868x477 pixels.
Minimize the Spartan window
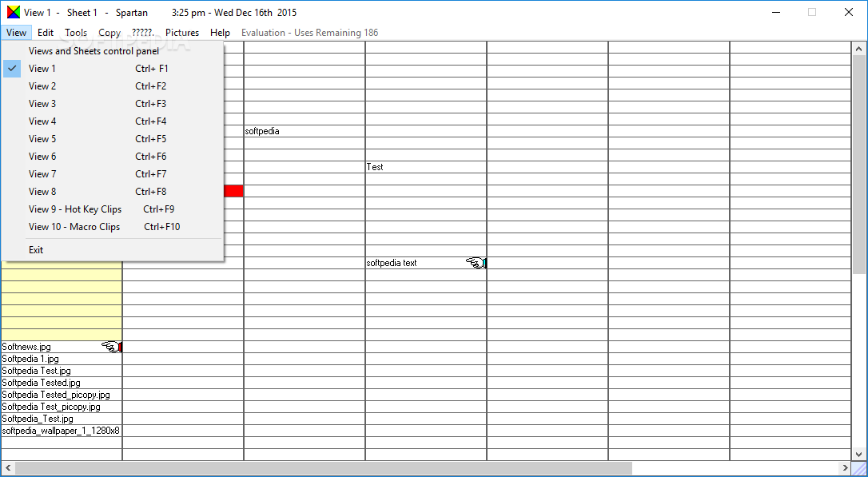coord(775,12)
